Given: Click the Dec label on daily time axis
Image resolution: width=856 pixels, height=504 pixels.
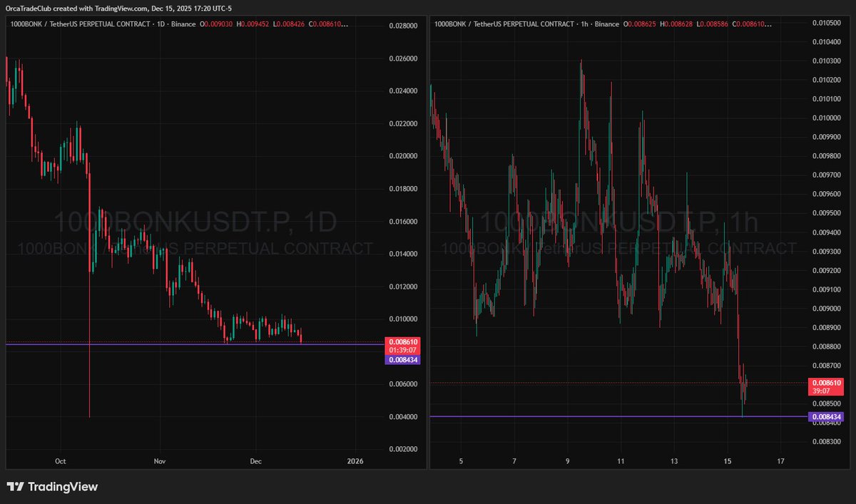Looking at the screenshot, I should (256, 461).
